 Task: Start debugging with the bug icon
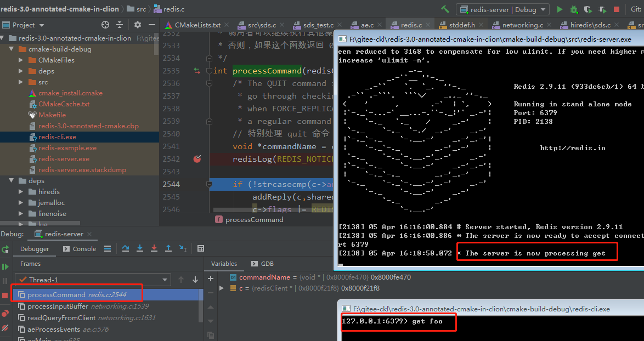[574, 9]
